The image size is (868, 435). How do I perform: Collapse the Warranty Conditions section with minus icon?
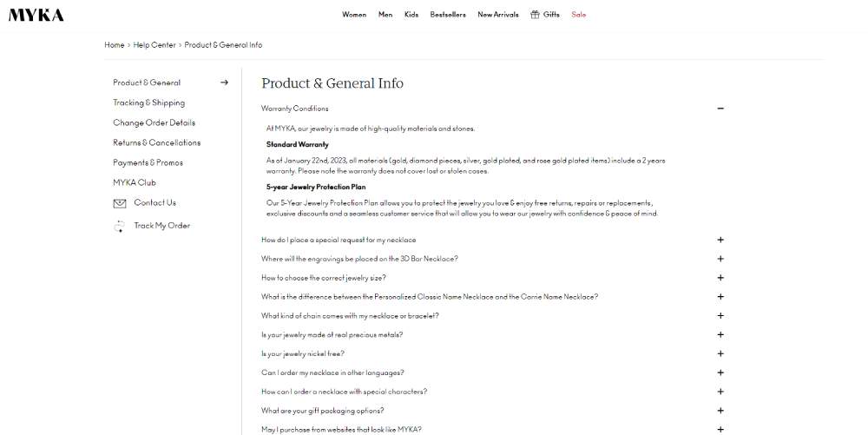pos(720,109)
